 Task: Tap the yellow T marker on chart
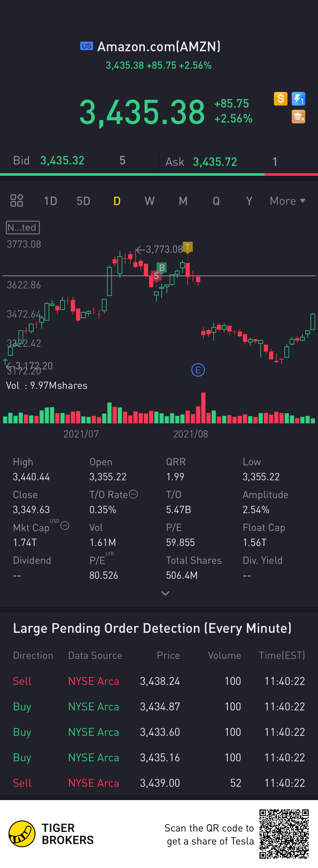187,247
